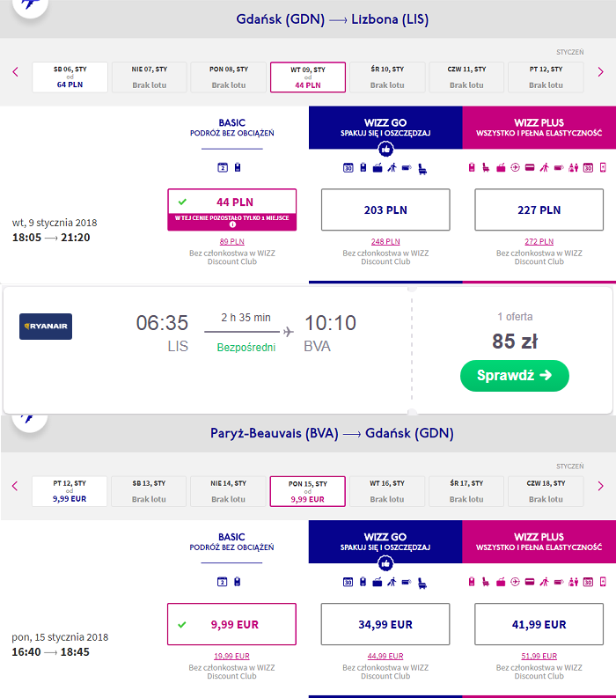Click the walking passenger icon in Paryż–Gdańsk WIZZ GO

click(x=392, y=582)
